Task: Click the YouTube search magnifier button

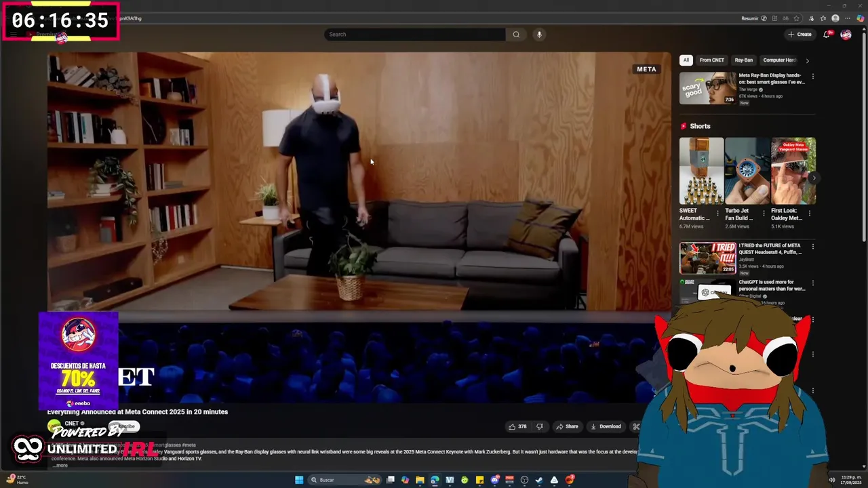Action: [x=516, y=35]
